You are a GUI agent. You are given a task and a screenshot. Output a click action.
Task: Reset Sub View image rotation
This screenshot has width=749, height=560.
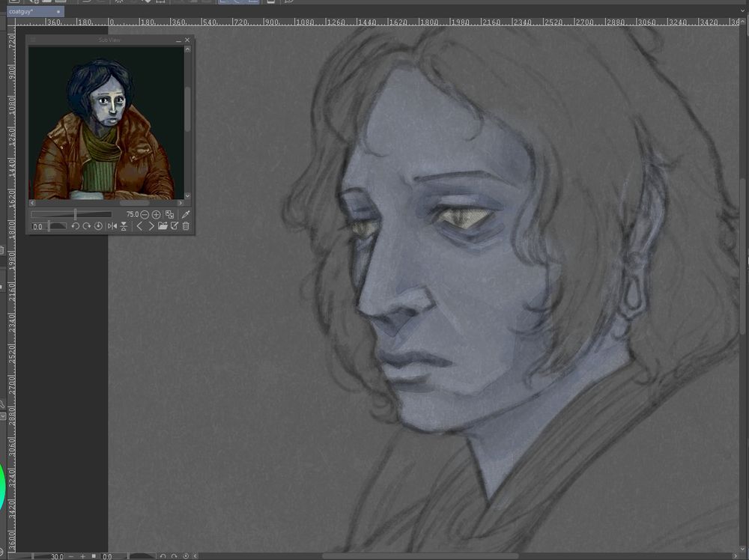coord(98,226)
